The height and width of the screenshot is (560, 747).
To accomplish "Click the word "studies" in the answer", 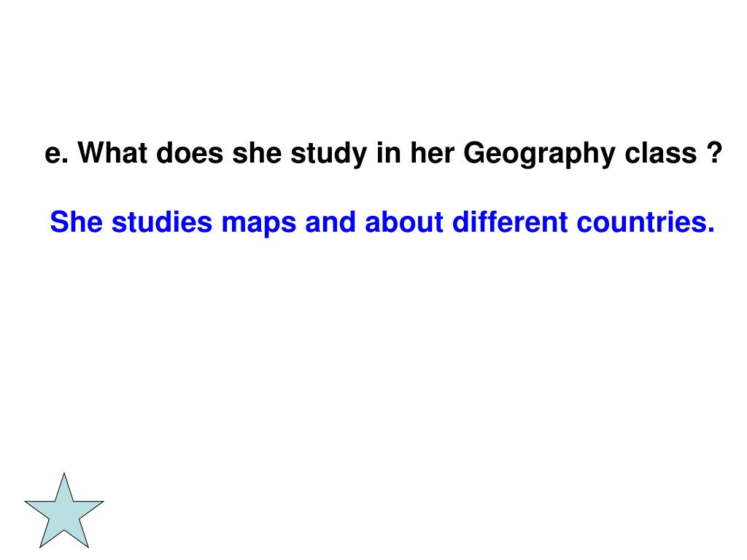I will [162, 222].
